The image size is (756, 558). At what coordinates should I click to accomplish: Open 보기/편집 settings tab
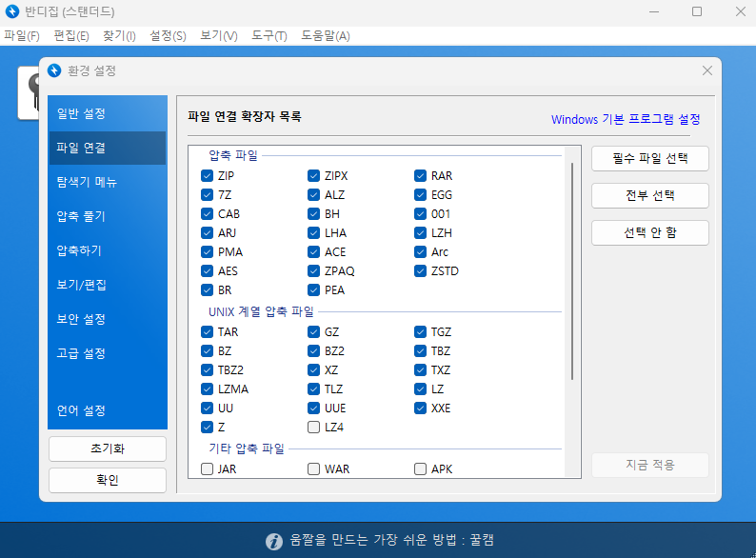click(108, 285)
